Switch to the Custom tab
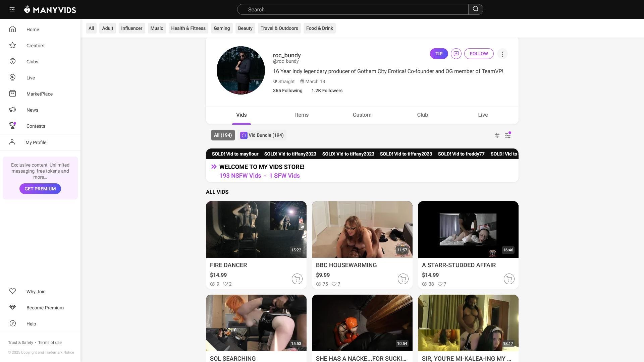Image resolution: width=644 pixels, height=362 pixels. pyautogui.click(x=362, y=115)
